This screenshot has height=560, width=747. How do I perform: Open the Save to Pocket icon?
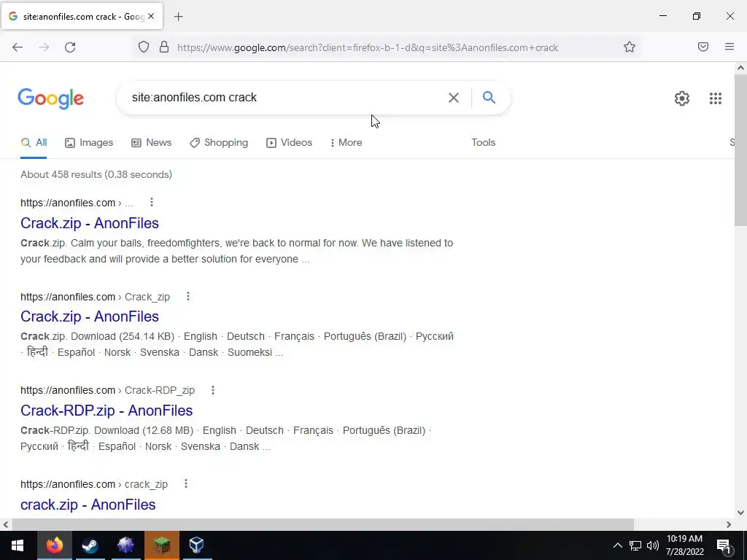(703, 47)
